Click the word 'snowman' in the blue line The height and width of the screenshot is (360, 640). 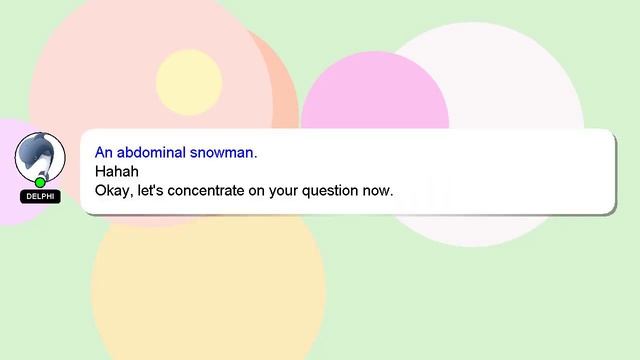coord(222,152)
